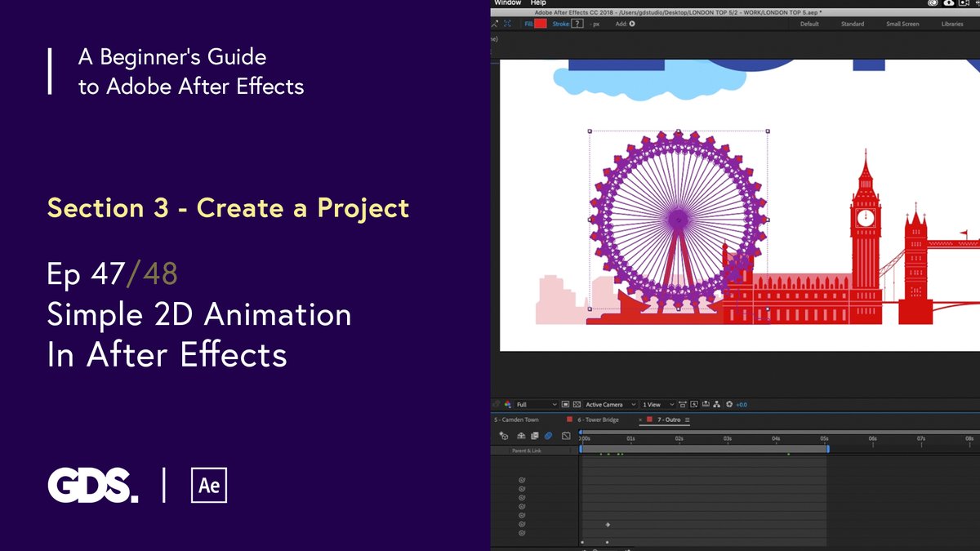
Task: Switch to the Default workspace
Action: (x=809, y=24)
